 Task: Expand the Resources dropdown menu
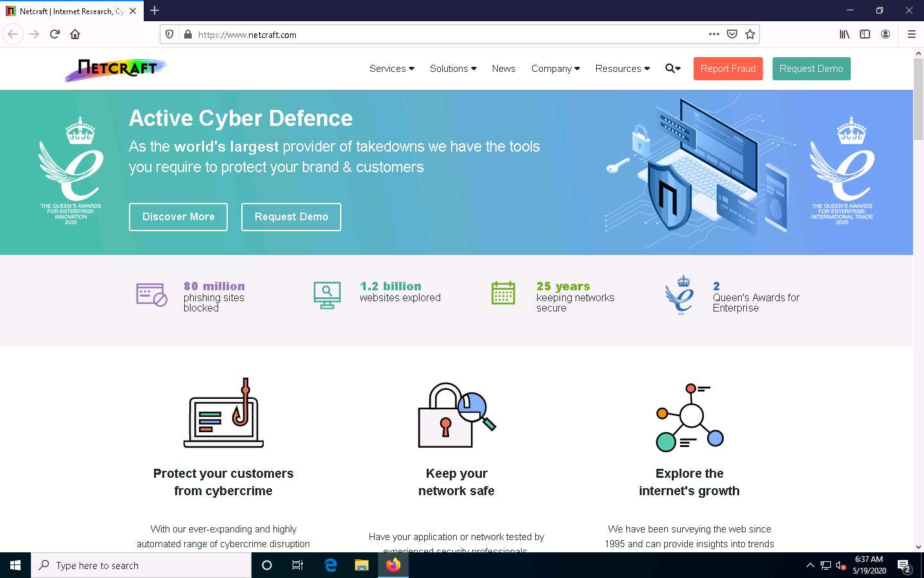point(622,69)
